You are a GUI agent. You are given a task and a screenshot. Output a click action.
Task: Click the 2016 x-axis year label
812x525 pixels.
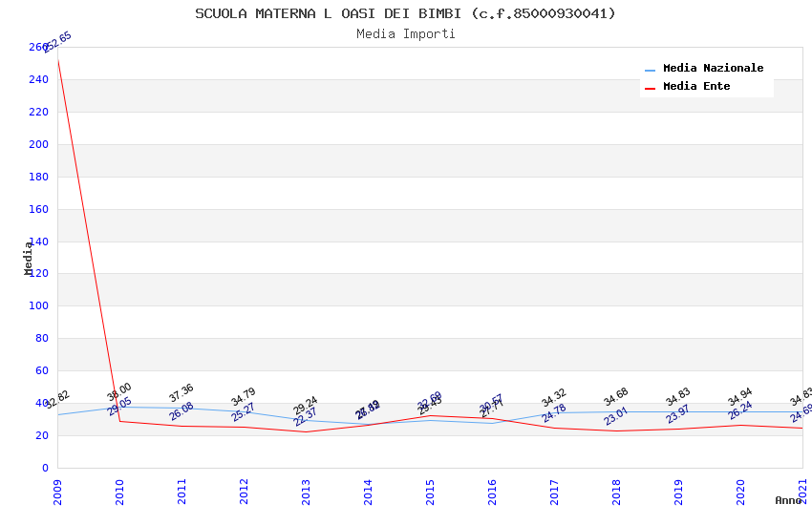point(493,492)
